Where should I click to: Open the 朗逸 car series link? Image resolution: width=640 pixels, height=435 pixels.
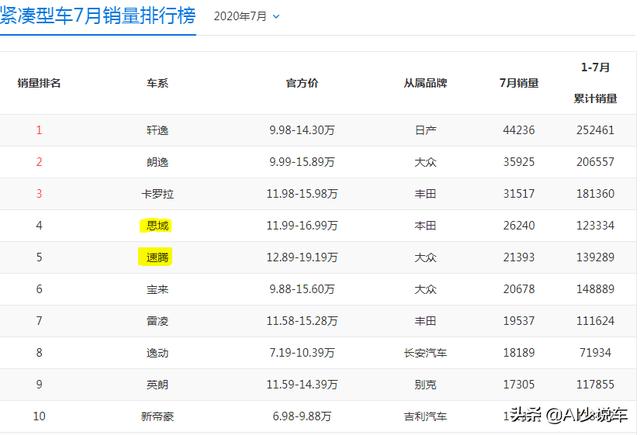(158, 162)
